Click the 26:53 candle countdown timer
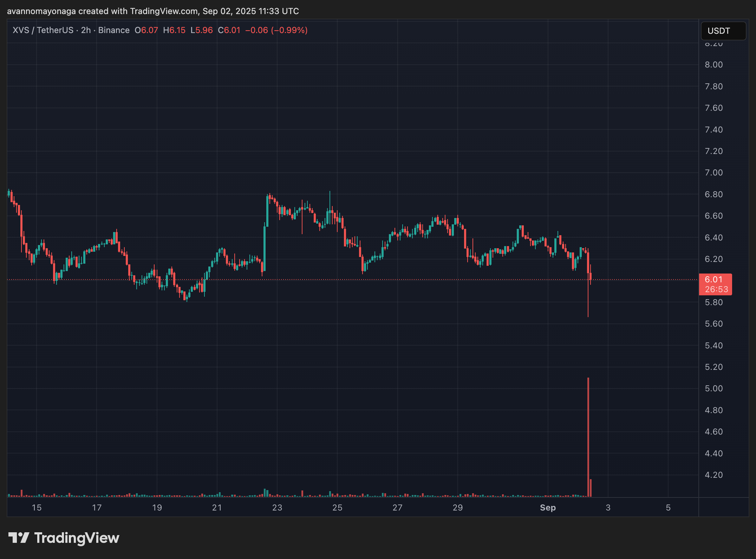 click(x=716, y=289)
